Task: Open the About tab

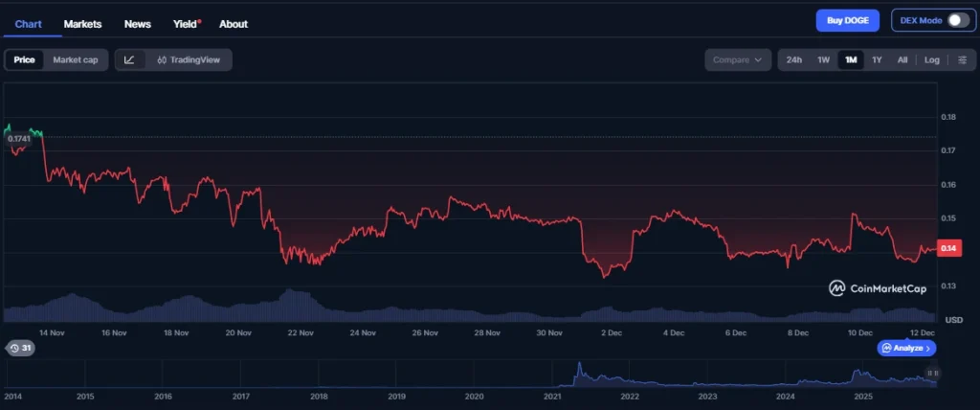Action: tap(234, 24)
